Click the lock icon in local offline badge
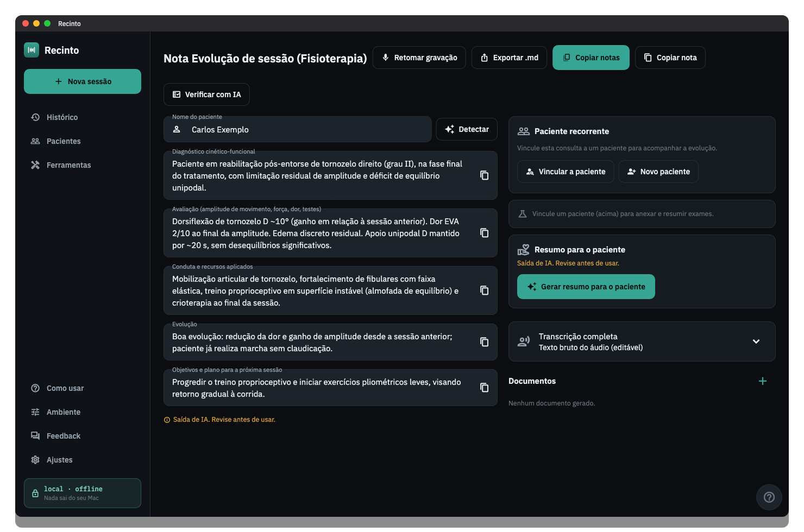 35,493
